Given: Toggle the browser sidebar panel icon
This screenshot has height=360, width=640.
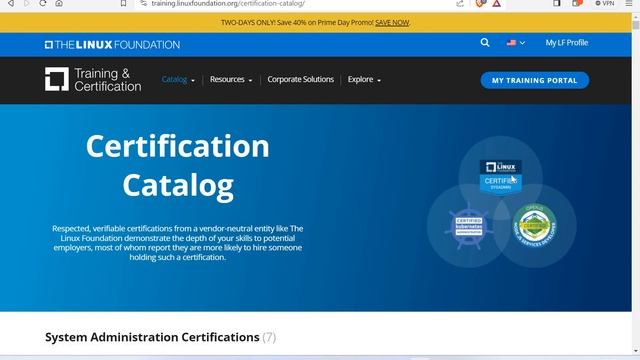Looking at the screenshot, I should [x=556, y=3].
